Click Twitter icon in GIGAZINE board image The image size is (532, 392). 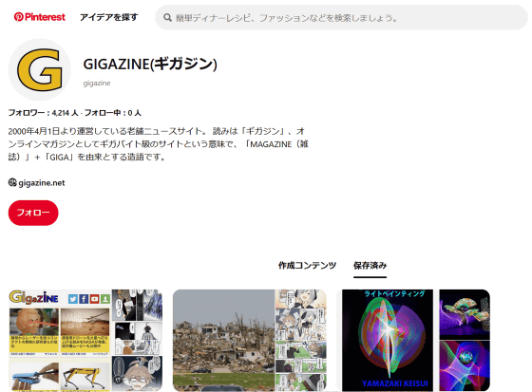pos(72,299)
